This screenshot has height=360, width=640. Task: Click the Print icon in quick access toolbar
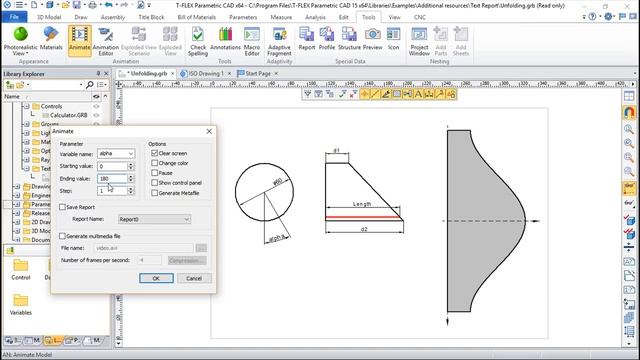(x=93, y=5)
